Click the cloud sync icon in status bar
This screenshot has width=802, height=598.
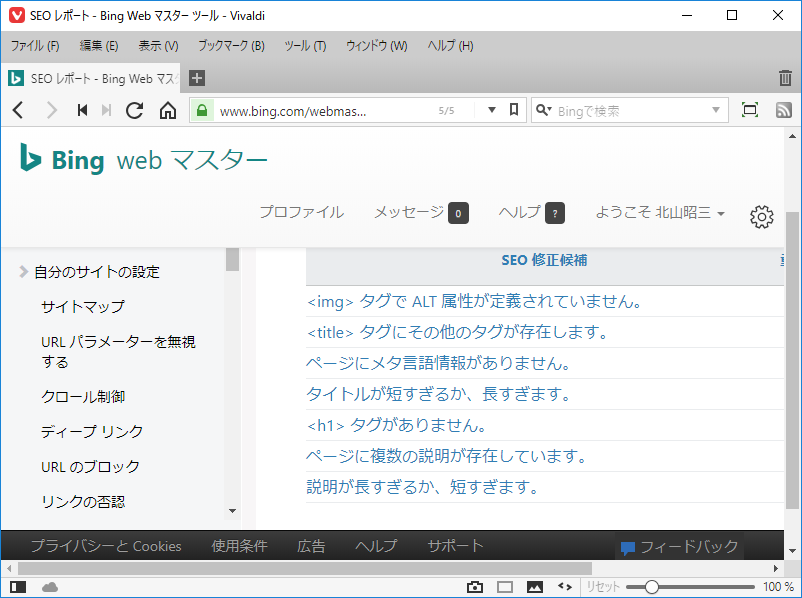pyautogui.click(x=50, y=587)
